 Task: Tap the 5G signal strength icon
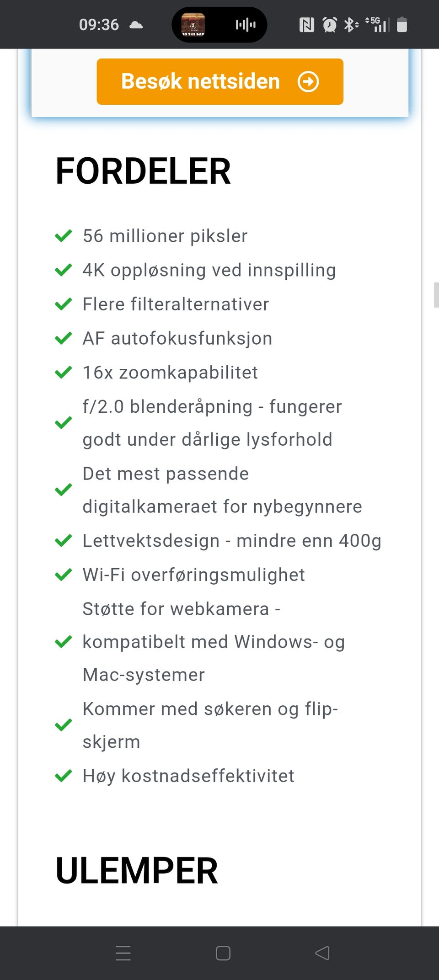[x=378, y=25]
